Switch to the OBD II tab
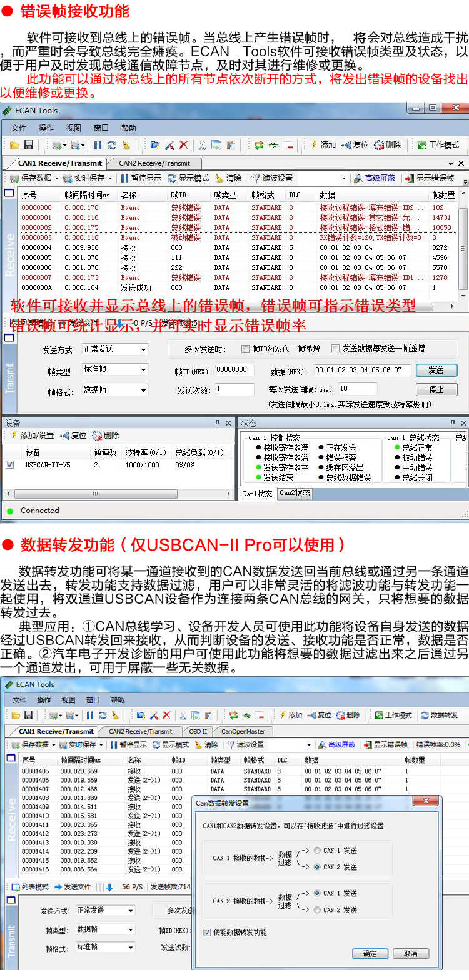Screen dimensions: 469x980 [198, 731]
